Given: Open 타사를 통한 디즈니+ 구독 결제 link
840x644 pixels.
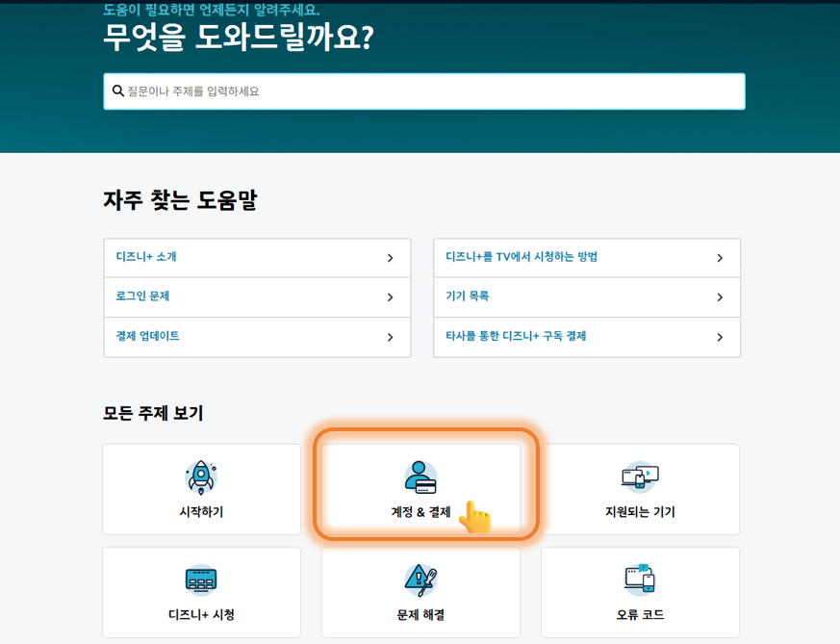Looking at the screenshot, I should click(516, 336).
